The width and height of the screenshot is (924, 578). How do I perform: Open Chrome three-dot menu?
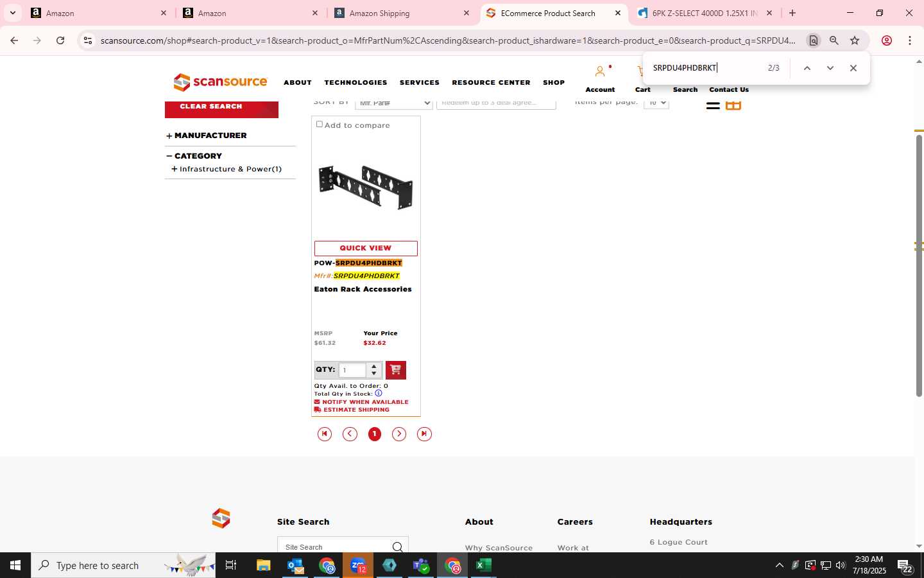[910, 40]
